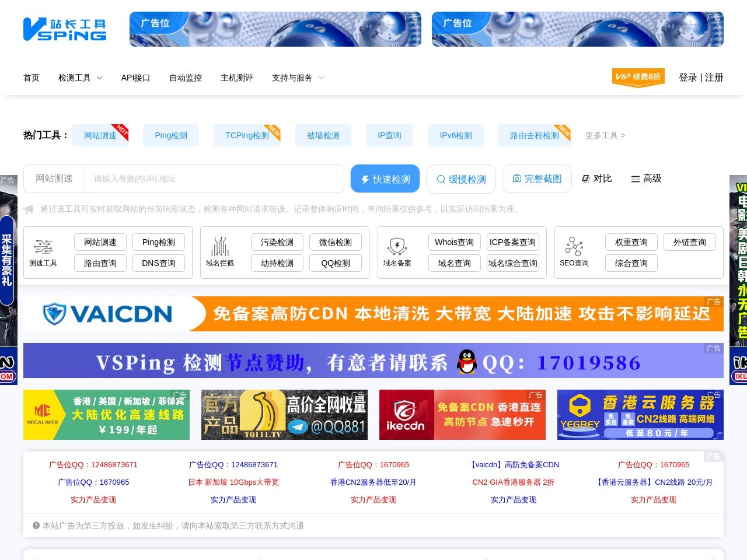This screenshot has height=560, width=747.
Task: Click the megaphone notice icon
Action: pyautogui.click(x=29, y=209)
